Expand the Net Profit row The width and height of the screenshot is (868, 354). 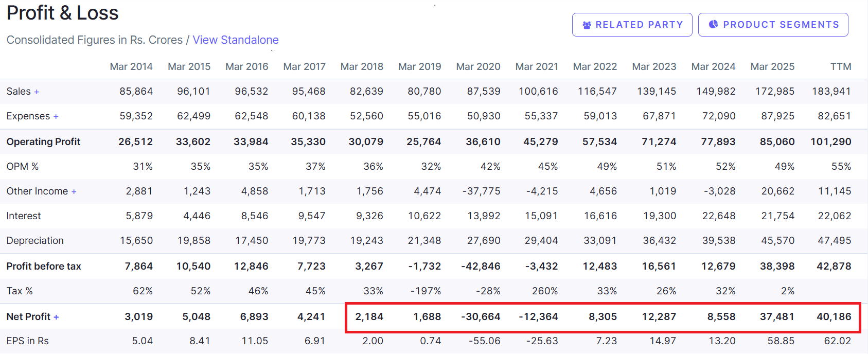pos(56,317)
